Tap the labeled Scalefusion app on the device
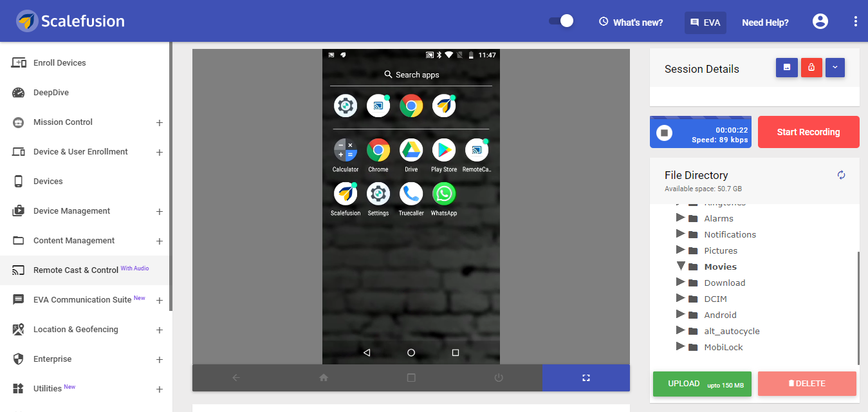Screen dimensions: 868x412 pos(346,199)
